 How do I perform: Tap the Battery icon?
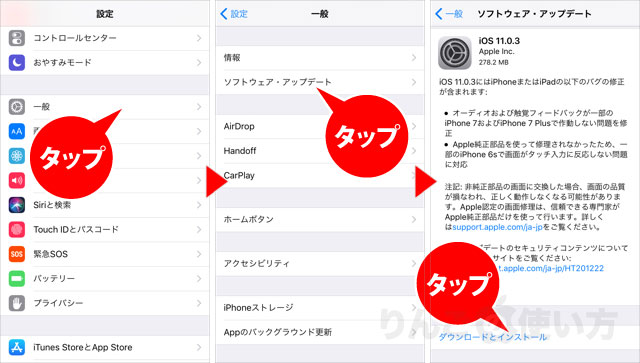(x=17, y=278)
